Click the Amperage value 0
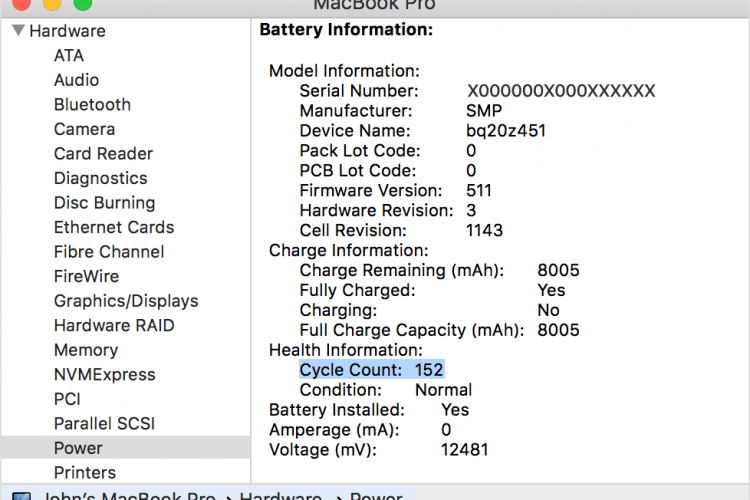This screenshot has height=500, width=750. pyautogui.click(x=446, y=430)
